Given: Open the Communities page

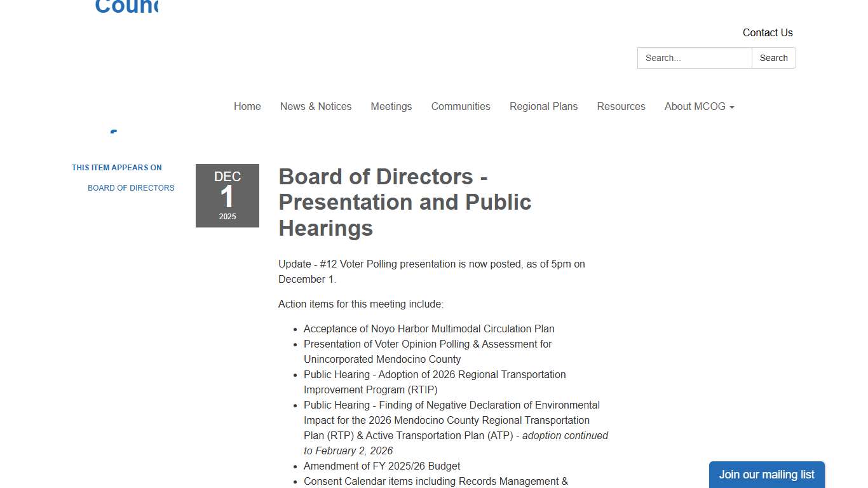Looking at the screenshot, I should point(461,106).
